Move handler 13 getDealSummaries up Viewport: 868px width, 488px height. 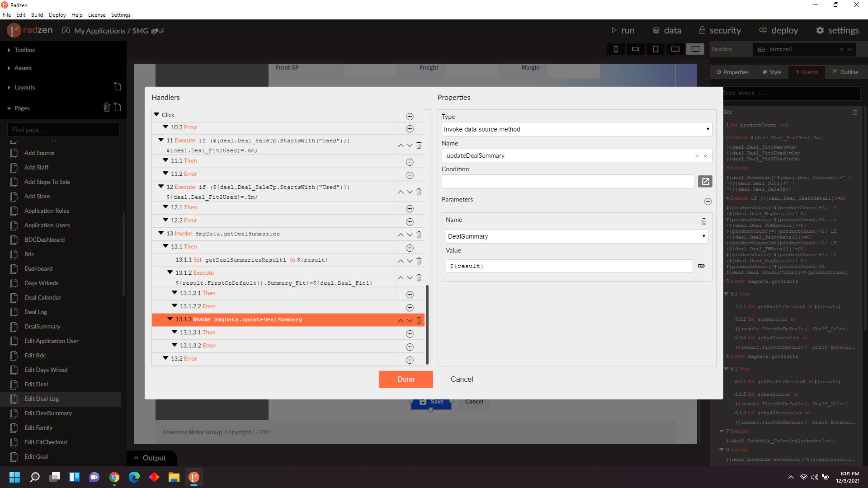point(401,235)
